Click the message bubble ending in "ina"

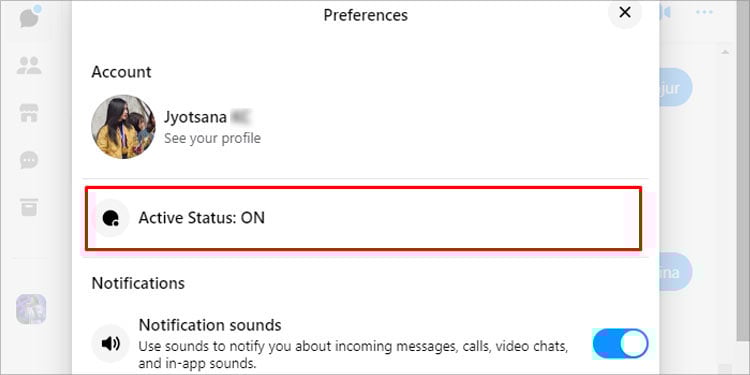click(x=676, y=272)
